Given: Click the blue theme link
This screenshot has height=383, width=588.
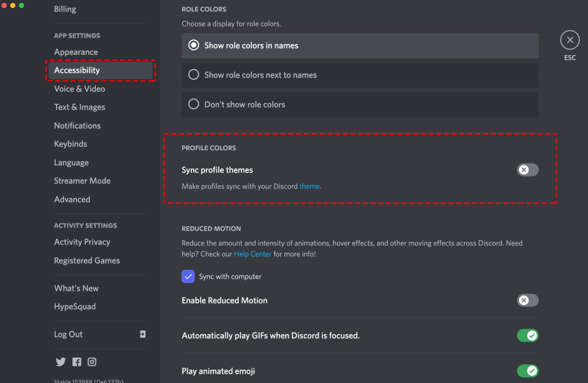Looking at the screenshot, I should tap(309, 187).
